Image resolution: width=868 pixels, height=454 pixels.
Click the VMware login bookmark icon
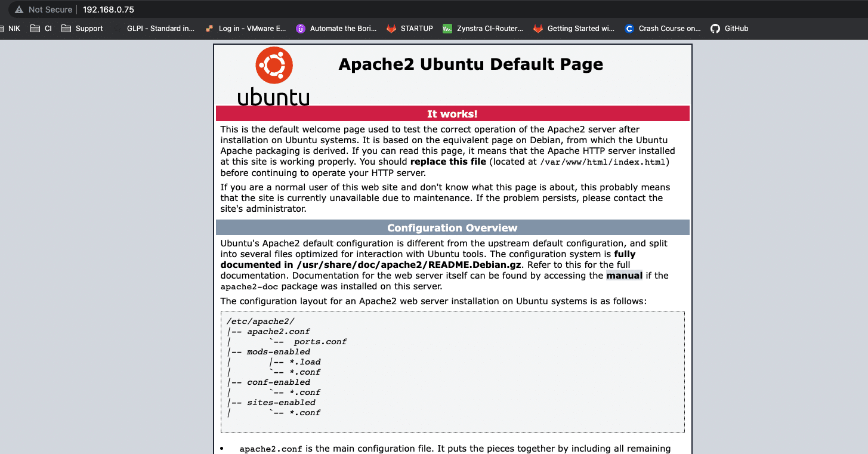208,28
